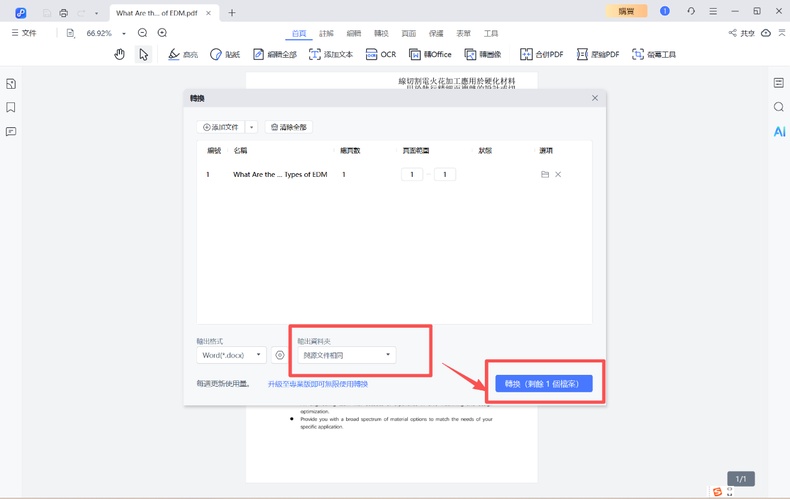The width and height of the screenshot is (790, 499).
Task: Open the Tools (工具) ribbon tab
Action: click(491, 33)
